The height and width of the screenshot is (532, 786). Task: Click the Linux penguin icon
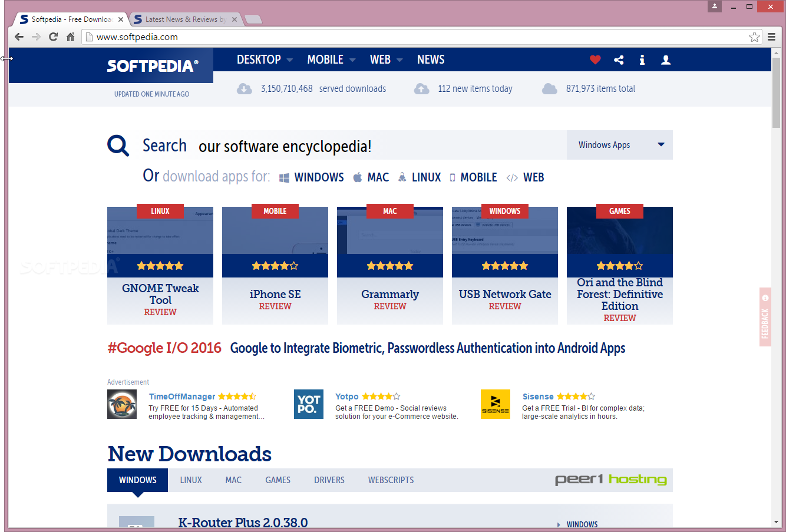[402, 177]
